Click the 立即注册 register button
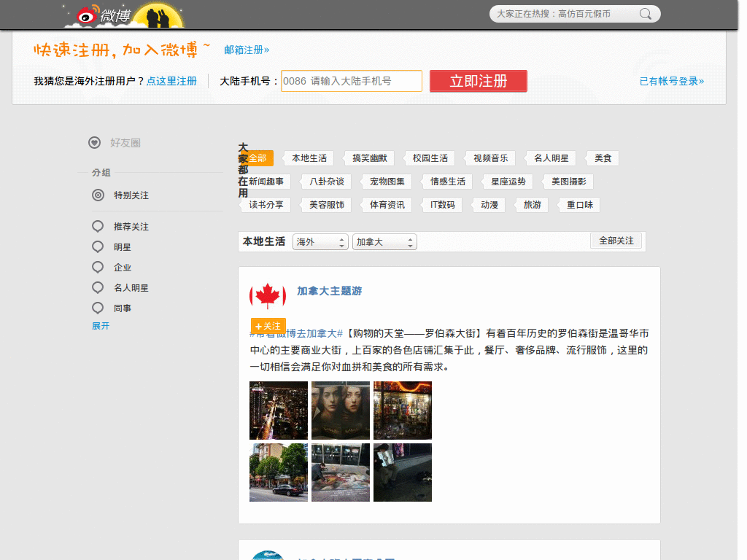 (479, 81)
